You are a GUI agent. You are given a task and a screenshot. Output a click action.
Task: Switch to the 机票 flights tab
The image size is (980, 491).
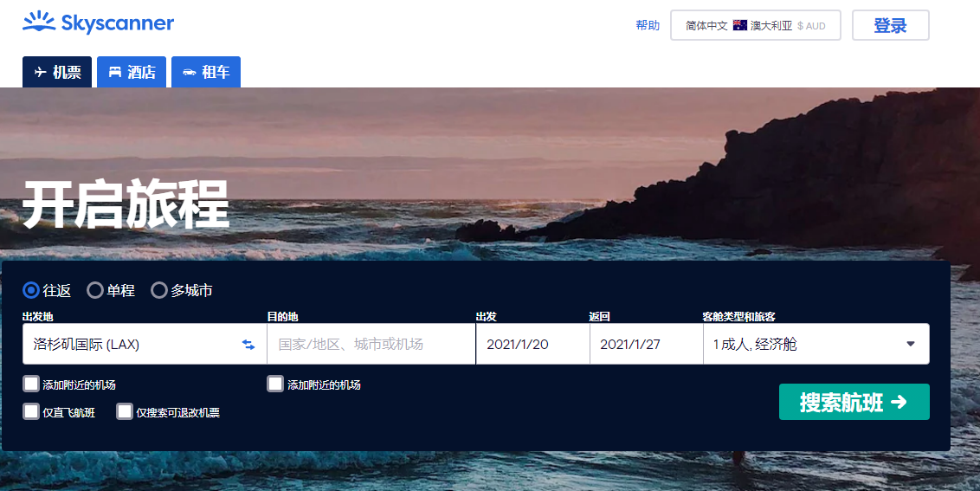point(57,72)
